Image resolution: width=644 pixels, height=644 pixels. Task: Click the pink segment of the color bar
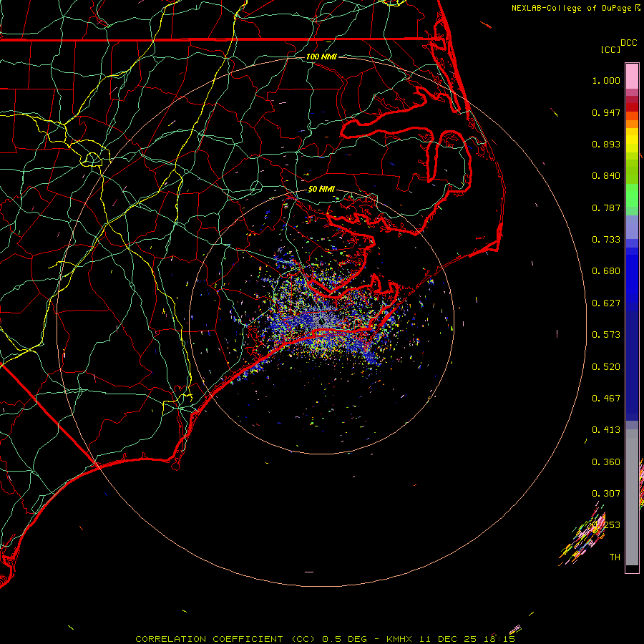click(632, 77)
